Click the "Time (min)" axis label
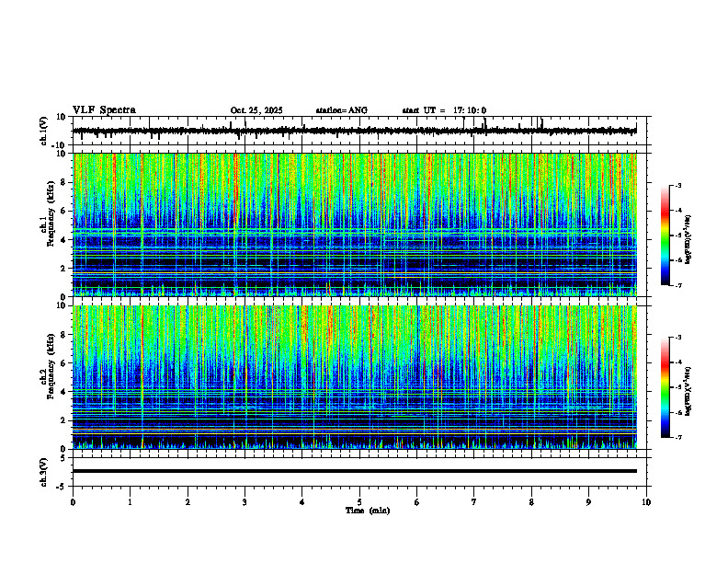Viewport: 728px width, 563px height. pos(368,511)
